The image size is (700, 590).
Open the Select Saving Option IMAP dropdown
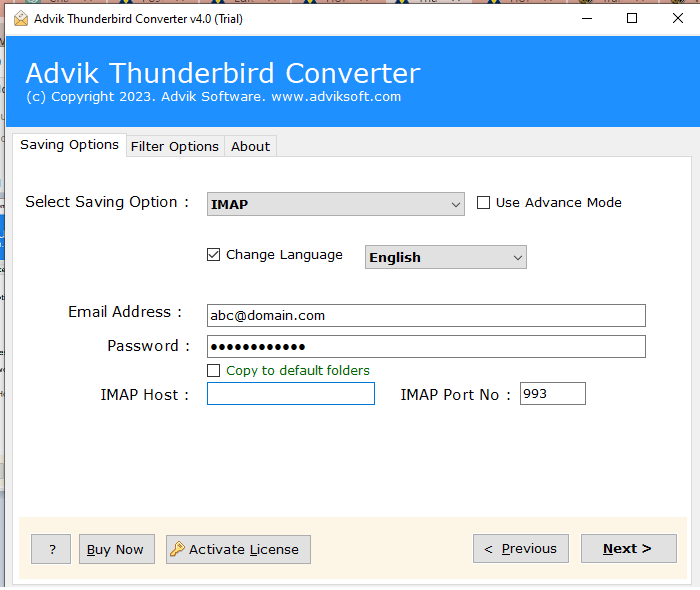335,204
